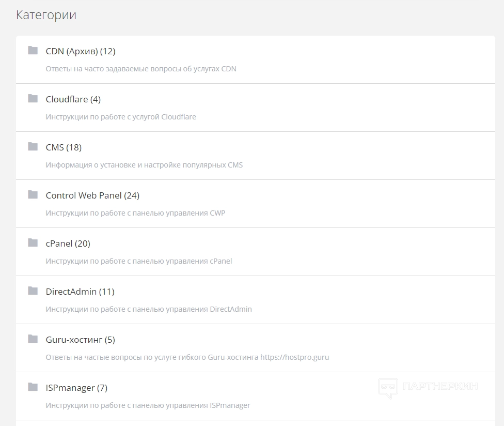Click the folder icon for Control Web Panel
Viewport: 504px width, 426px height.
point(33,195)
